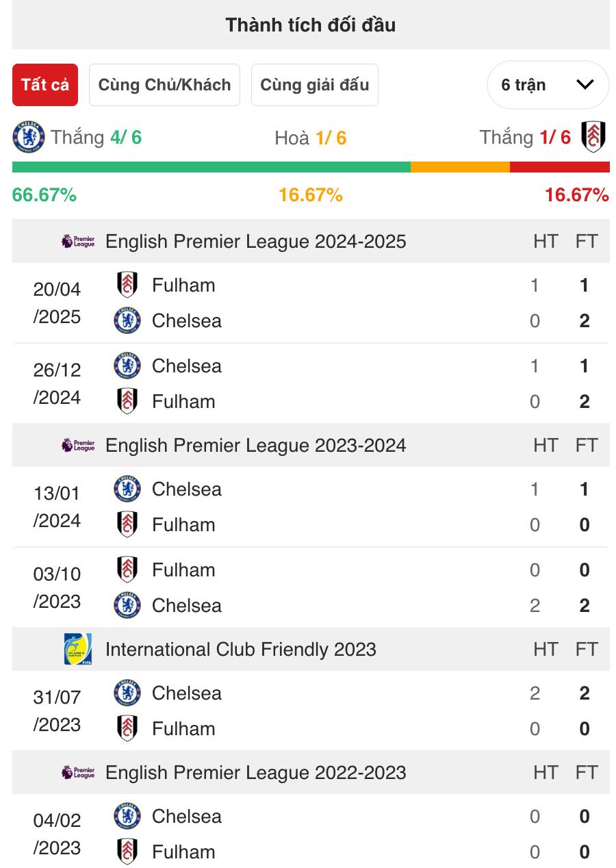Click the International Club Friendly 2023 logo

pos(77,649)
